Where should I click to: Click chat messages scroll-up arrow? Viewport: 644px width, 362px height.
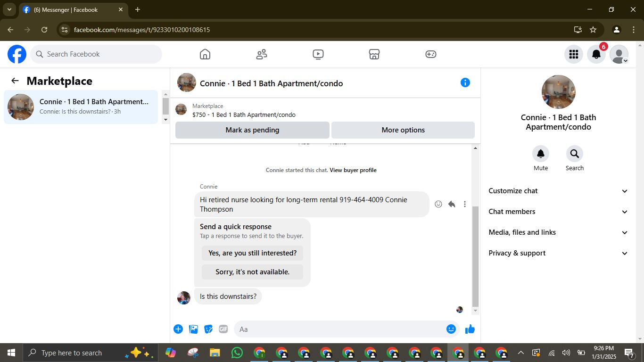pyautogui.click(x=475, y=148)
